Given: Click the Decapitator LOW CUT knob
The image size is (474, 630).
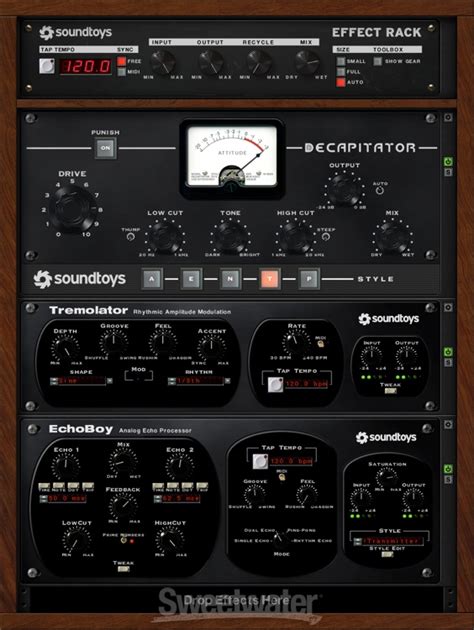Looking at the screenshot, I should 165,236.
